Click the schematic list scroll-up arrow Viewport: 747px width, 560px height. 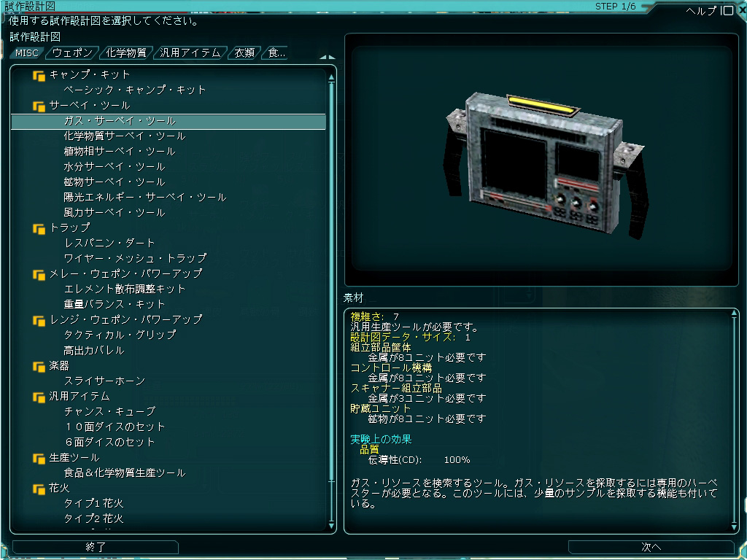331,77
